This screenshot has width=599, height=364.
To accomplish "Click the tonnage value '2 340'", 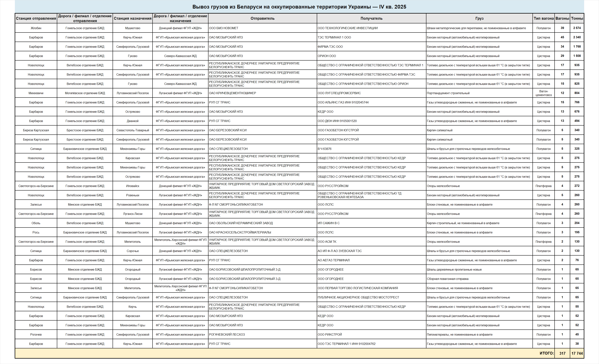I will 577,37.
